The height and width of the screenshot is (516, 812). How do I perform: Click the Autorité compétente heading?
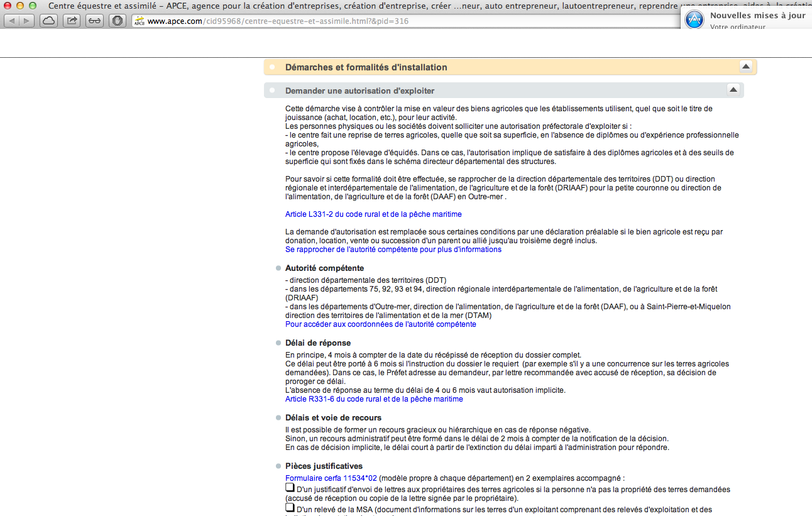pyautogui.click(x=324, y=268)
